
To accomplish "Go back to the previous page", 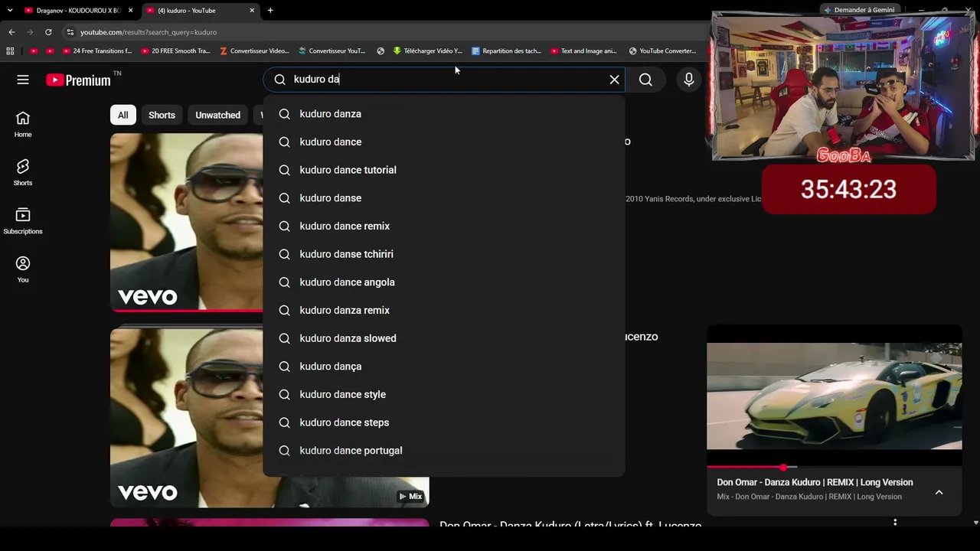I will (11, 32).
